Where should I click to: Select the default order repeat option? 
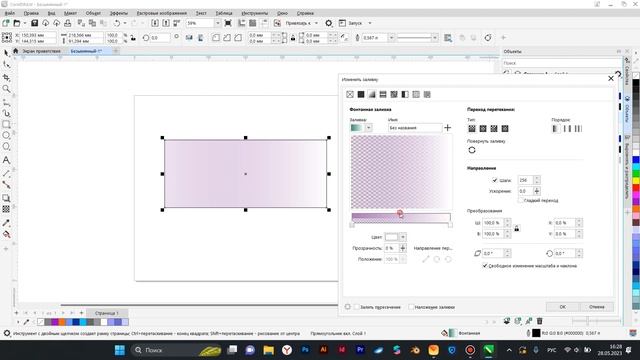pos(556,129)
